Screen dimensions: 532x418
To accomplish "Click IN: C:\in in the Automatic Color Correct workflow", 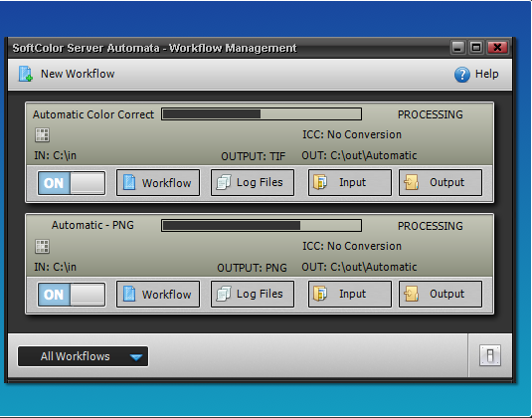I will pos(56,155).
